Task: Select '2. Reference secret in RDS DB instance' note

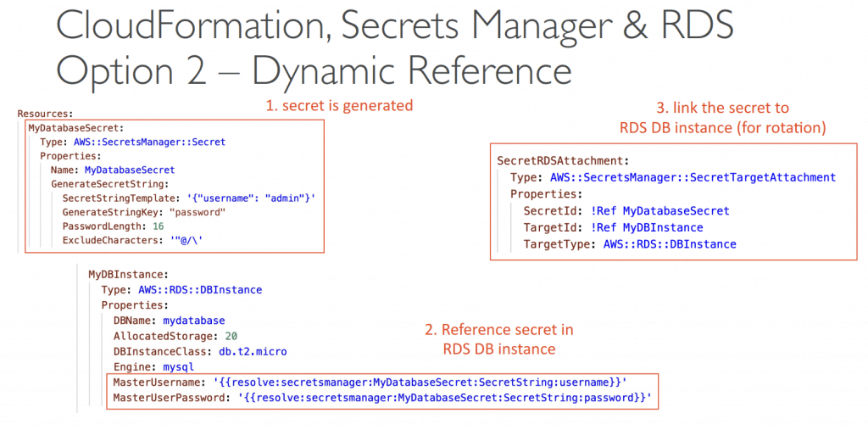Action: coord(499,340)
